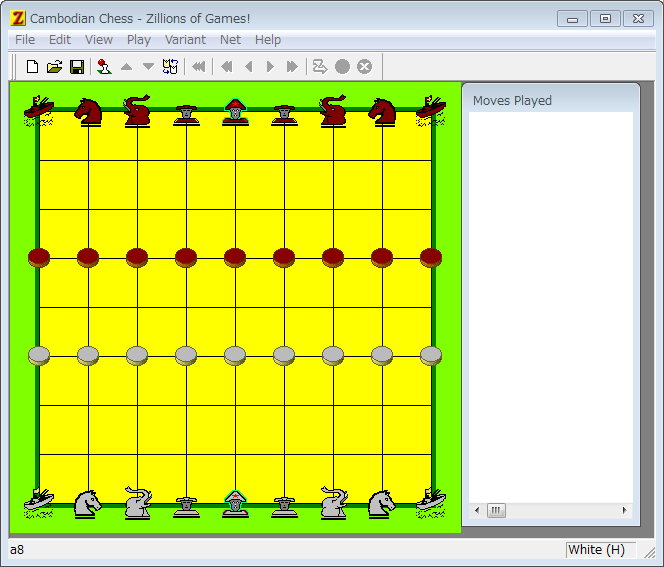Screen dimensions: 664x567
Task: Open the View menu
Action: pyautogui.click(x=99, y=40)
